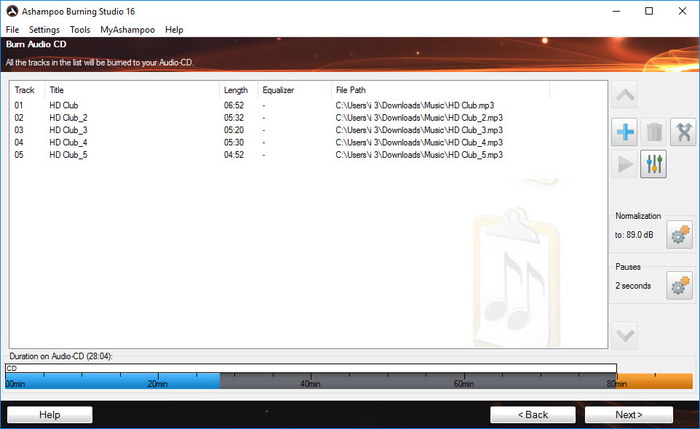
Task: Click length value 05:30
Action: [234, 142]
